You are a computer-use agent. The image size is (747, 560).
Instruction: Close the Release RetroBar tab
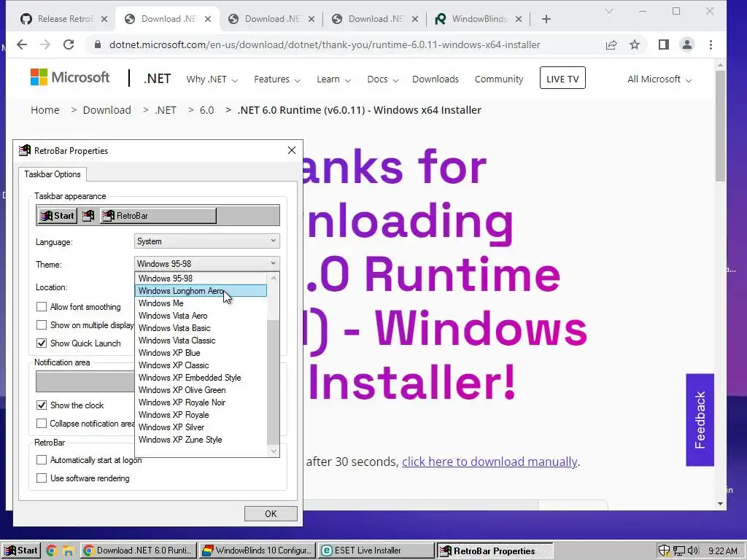[x=104, y=19]
